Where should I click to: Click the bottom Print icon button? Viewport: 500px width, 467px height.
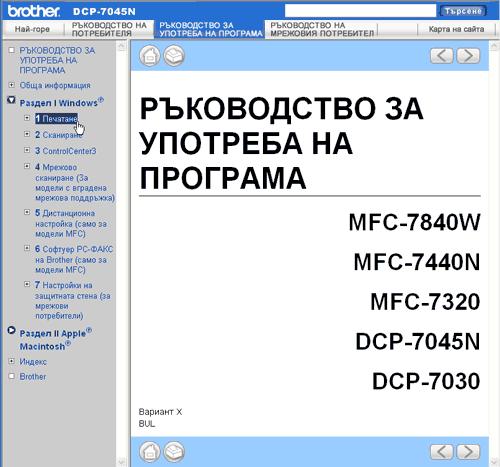pos(174,452)
